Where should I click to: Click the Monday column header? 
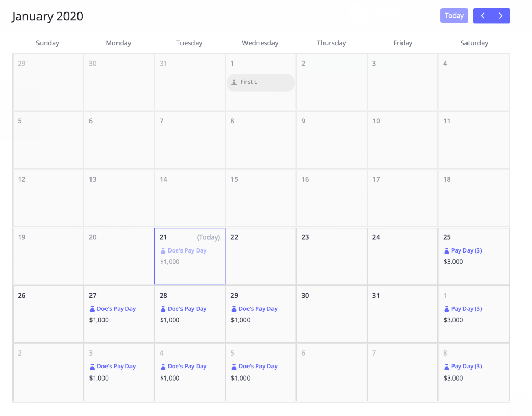(x=119, y=43)
